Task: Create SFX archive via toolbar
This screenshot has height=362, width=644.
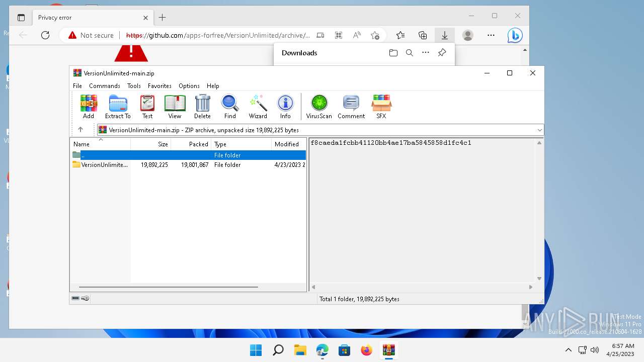Action: (381, 107)
